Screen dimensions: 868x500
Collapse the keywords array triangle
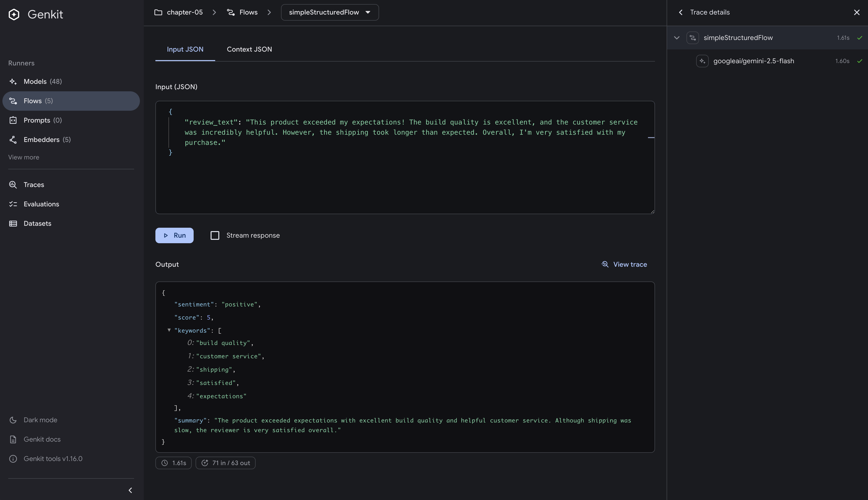click(169, 330)
